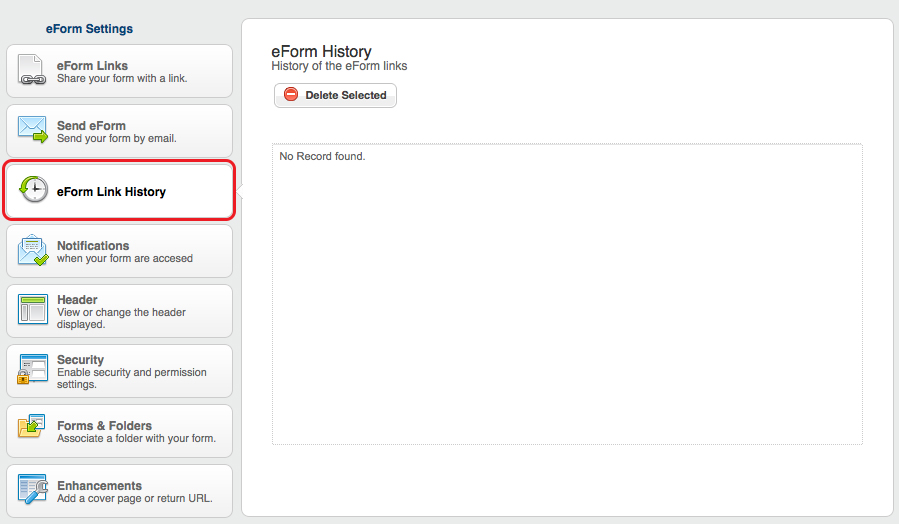Screen dimensions: 899x524
Task: Click the 'eForm Settings' sidebar title
Action: click(x=89, y=29)
